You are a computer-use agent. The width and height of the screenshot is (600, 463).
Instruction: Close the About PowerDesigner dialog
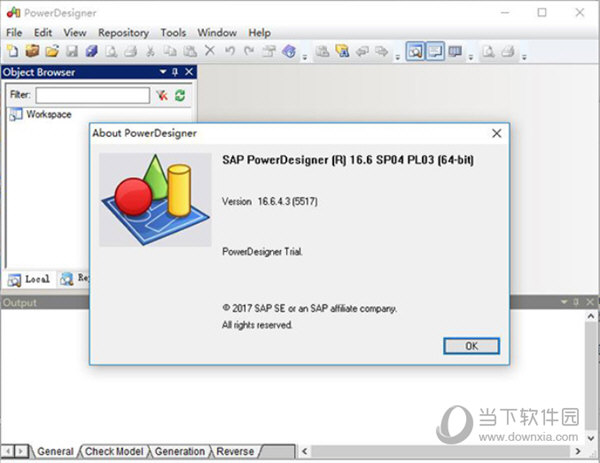[496, 133]
